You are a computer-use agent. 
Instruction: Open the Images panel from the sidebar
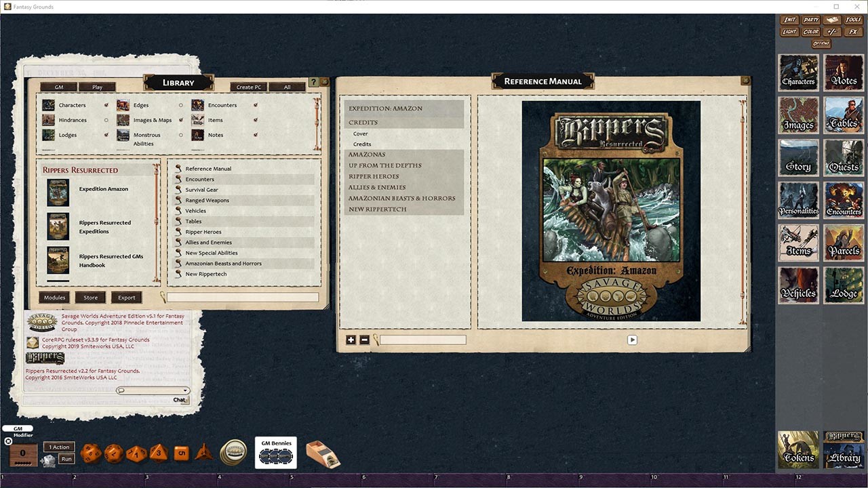pos(798,115)
